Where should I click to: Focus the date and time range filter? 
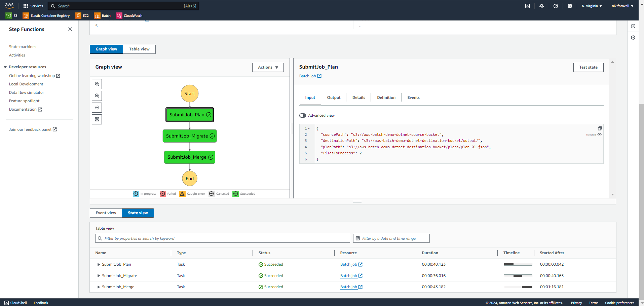click(x=391, y=238)
